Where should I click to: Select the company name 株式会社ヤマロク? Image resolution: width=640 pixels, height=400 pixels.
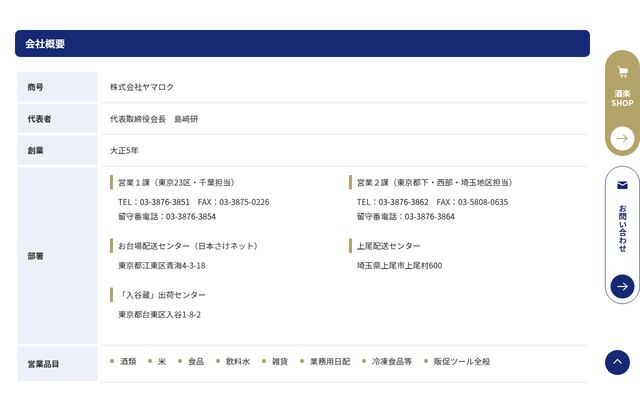(x=142, y=87)
